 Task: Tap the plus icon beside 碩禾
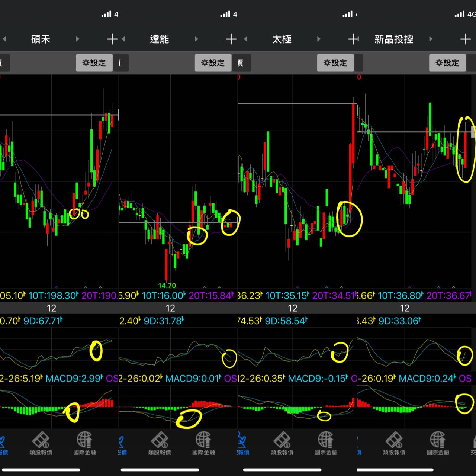pos(112,39)
